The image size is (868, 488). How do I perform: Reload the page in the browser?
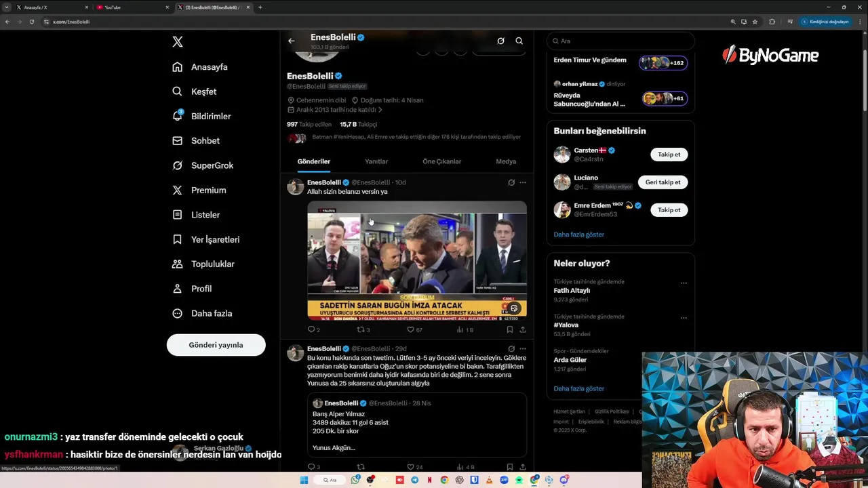[x=31, y=22]
